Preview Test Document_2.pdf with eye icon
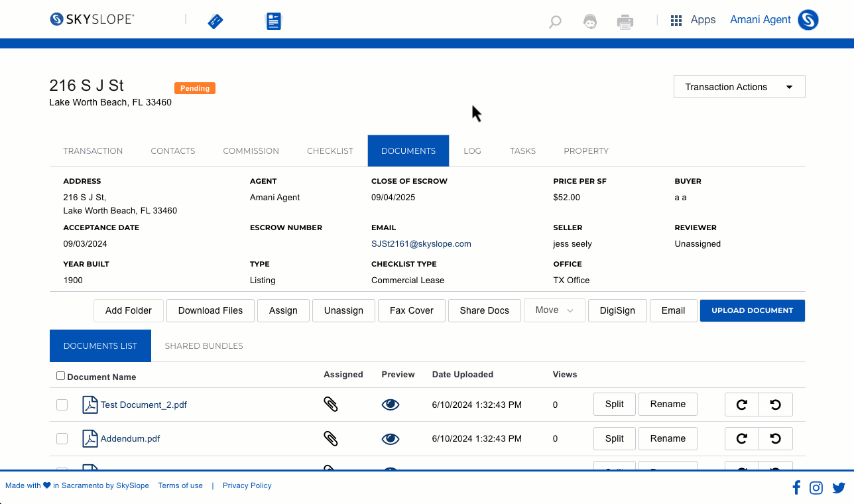This screenshot has height=504, width=854. tap(391, 405)
